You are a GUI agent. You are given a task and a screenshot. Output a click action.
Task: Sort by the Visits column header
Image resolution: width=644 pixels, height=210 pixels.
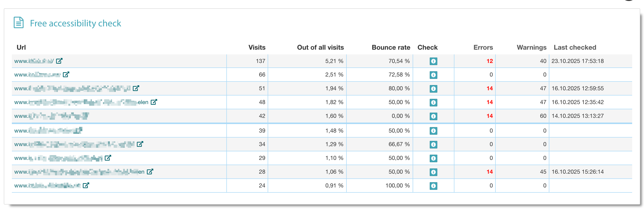pos(257,47)
